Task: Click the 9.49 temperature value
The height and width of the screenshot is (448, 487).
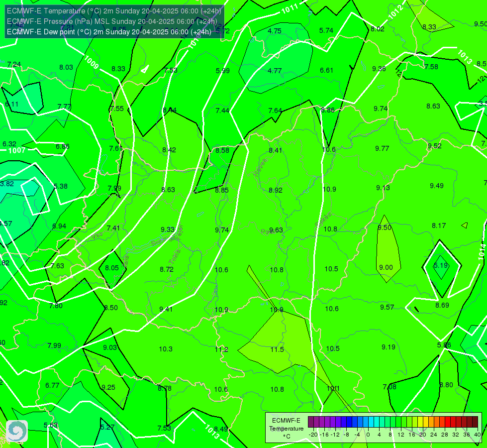Action: pyautogui.click(x=437, y=186)
